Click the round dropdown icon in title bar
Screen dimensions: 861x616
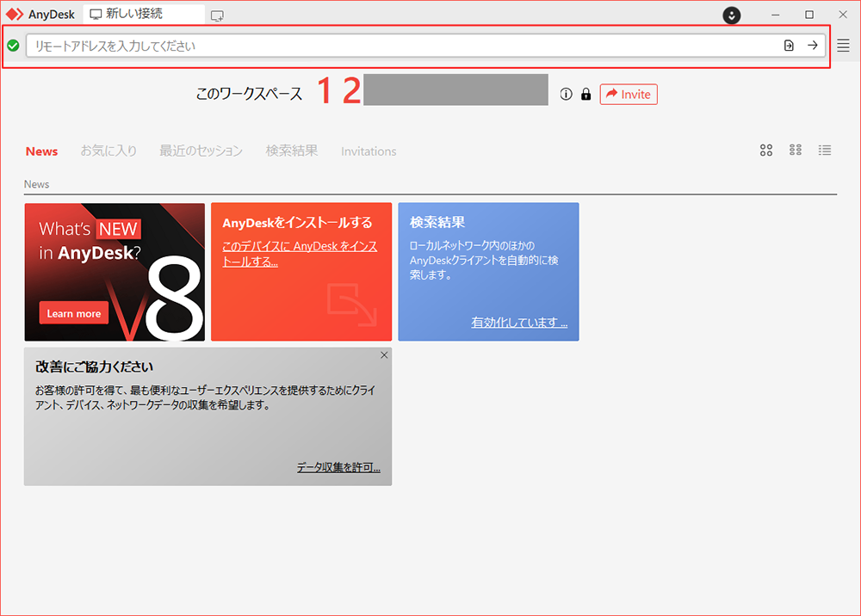(x=731, y=15)
